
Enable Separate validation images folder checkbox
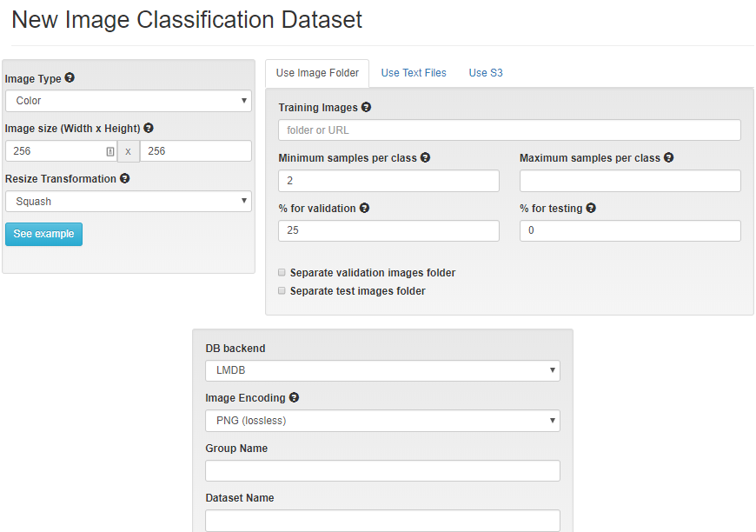pos(282,272)
